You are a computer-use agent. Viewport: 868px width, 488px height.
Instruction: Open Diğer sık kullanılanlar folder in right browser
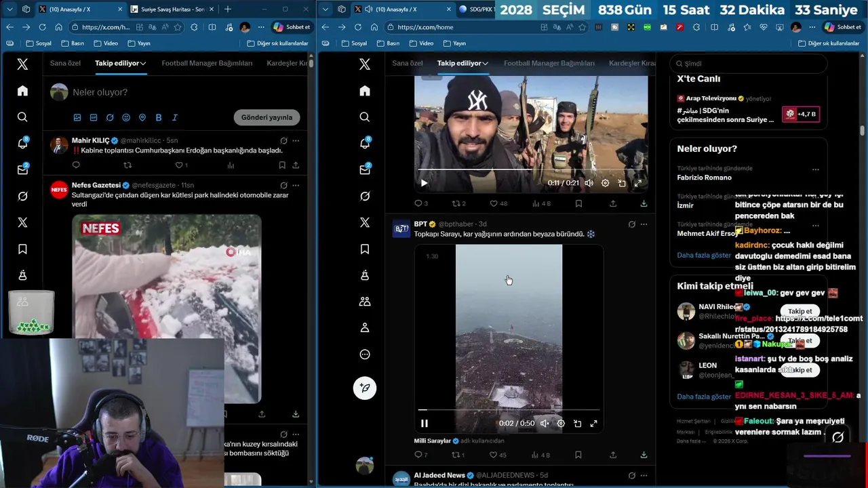click(829, 43)
